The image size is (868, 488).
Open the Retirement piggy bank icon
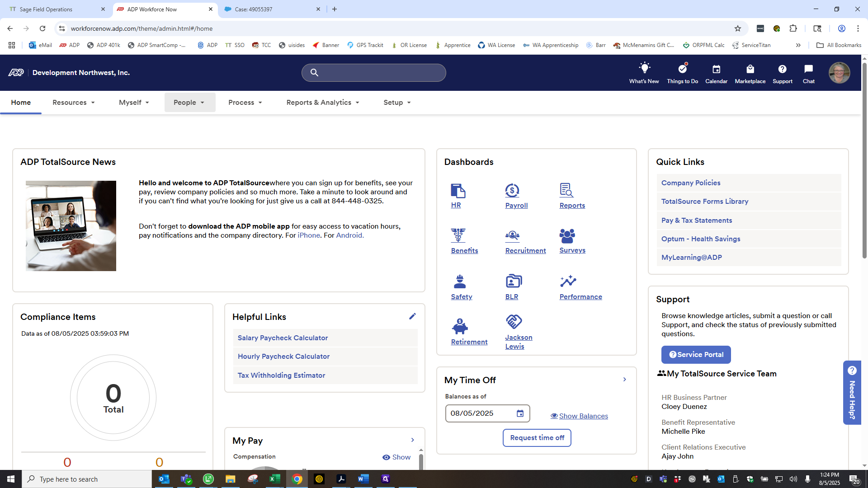click(x=460, y=326)
